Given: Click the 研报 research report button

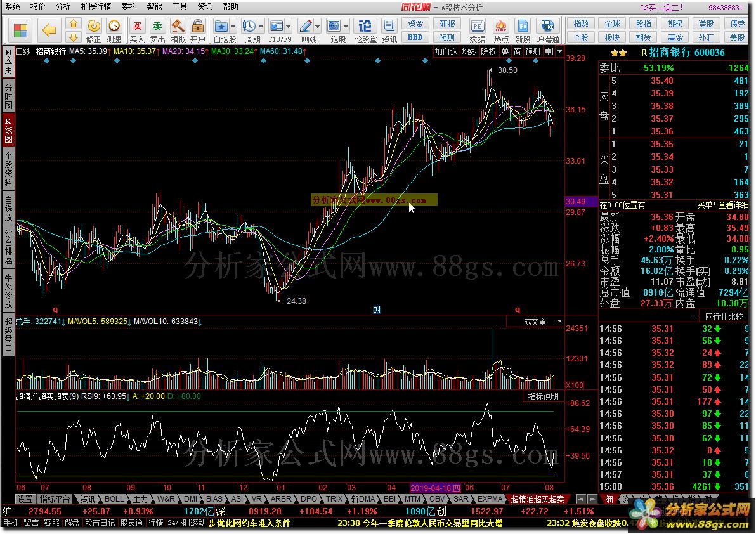Looking at the screenshot, I should tap(447, 23).
